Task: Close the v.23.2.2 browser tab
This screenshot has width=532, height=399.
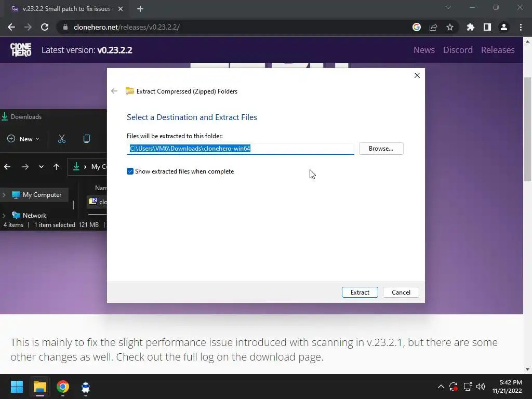Action: tap(121, 9)
